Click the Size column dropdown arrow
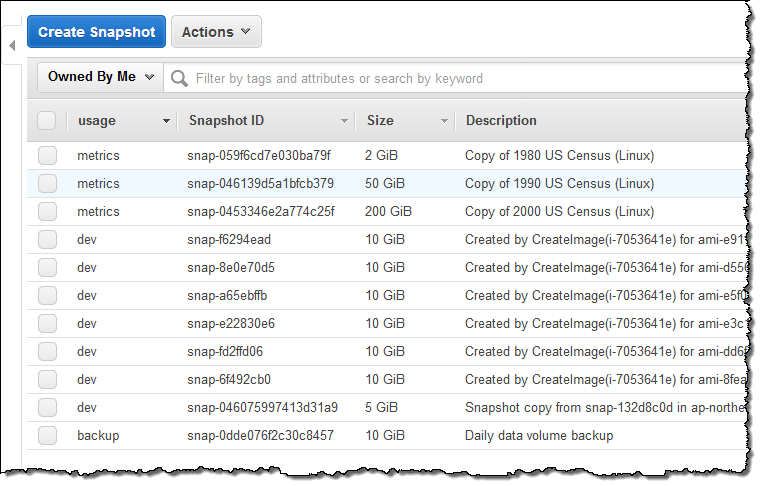 (444, 121)
